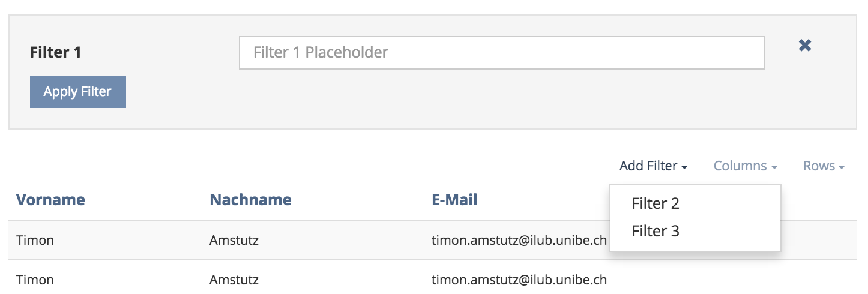
Task: Select Filter 2 from the dropdown menu
Action: tap(656, 203)
